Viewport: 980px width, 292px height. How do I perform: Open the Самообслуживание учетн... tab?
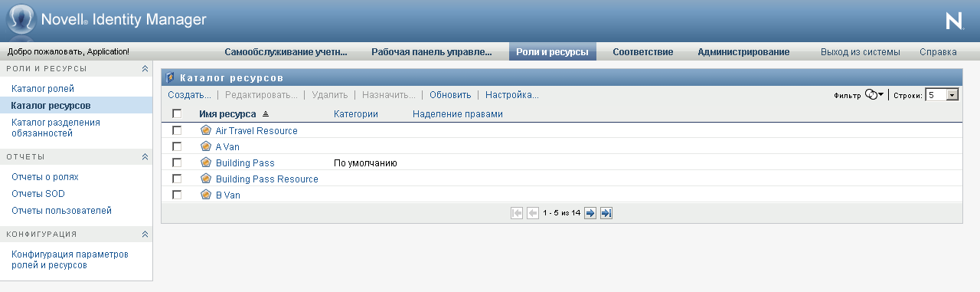pyautogui.click(x=286, y=52)
